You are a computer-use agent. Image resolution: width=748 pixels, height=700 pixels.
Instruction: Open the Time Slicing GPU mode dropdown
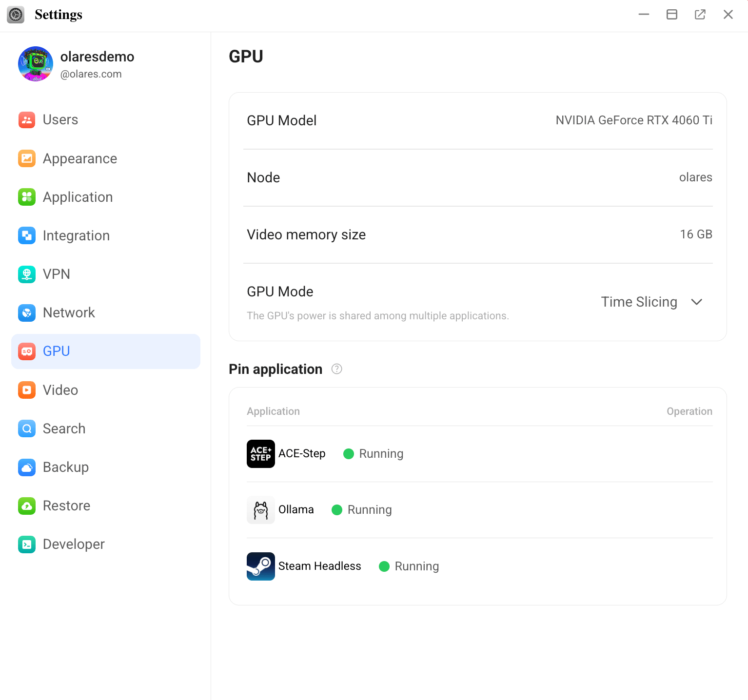pos(639,302)
